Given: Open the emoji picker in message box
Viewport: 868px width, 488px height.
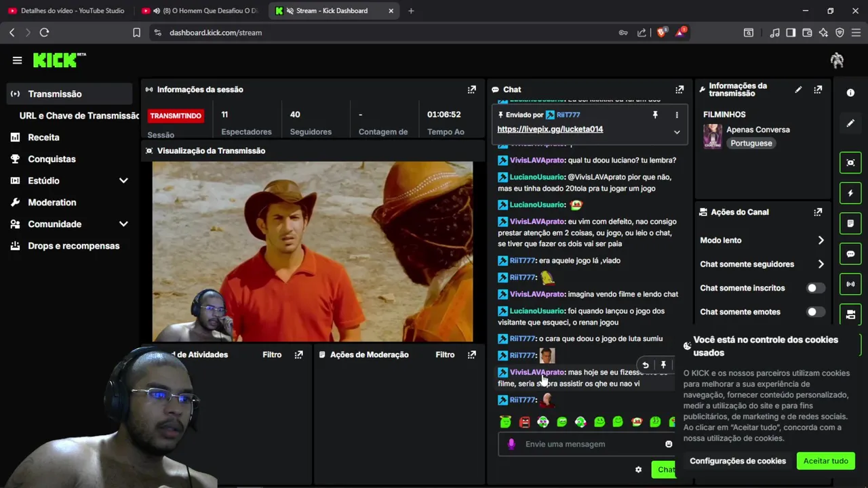Looking at the screenshot, I should click(669, 444).
